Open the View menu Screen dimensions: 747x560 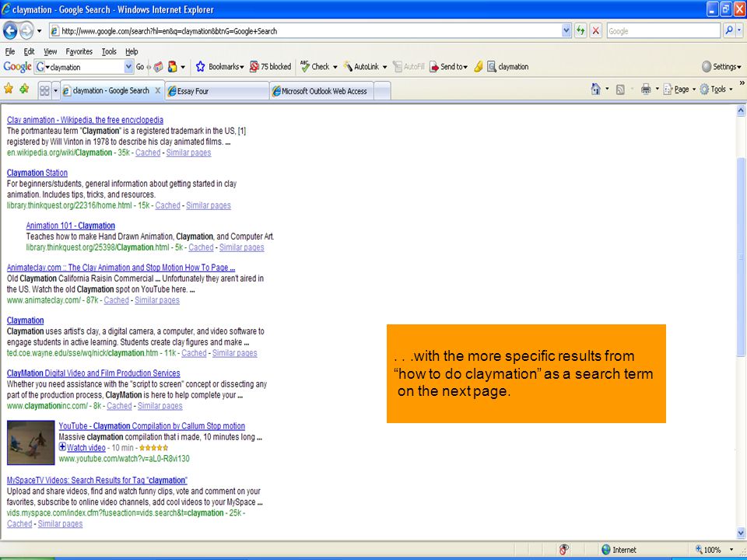pos(50,51)
